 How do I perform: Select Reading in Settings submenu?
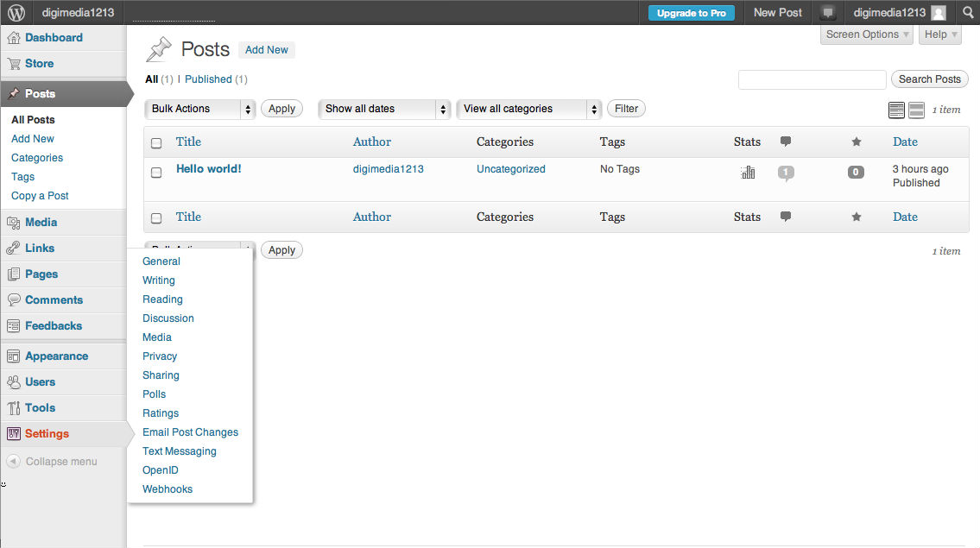(162, 299)
